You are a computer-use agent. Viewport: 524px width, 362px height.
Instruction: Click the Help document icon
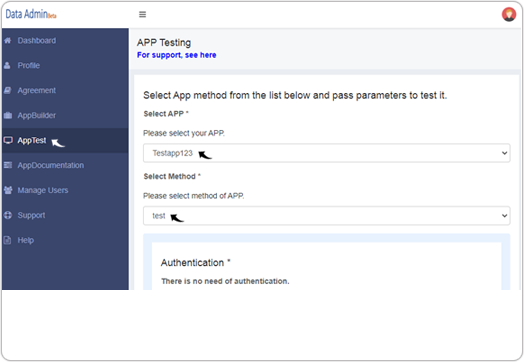point(7,240)
